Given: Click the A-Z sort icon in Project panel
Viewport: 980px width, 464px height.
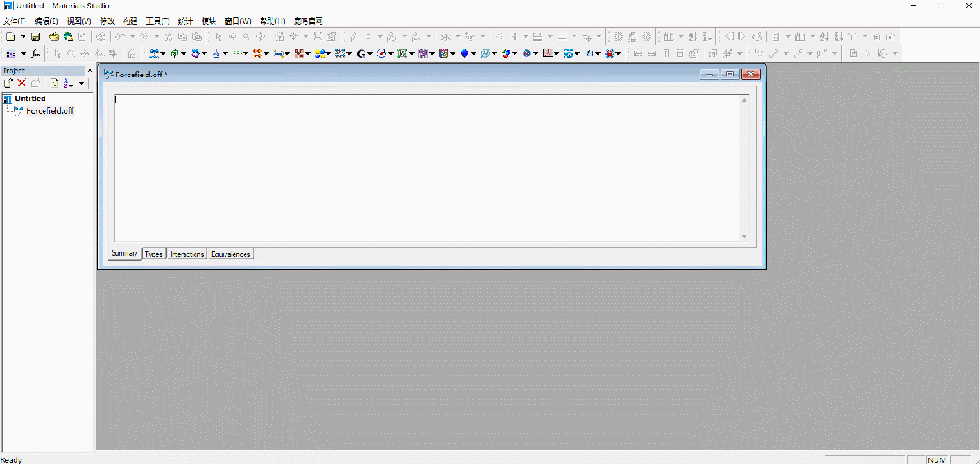Looking at the screenshot, I should click(x=67, y=83).
